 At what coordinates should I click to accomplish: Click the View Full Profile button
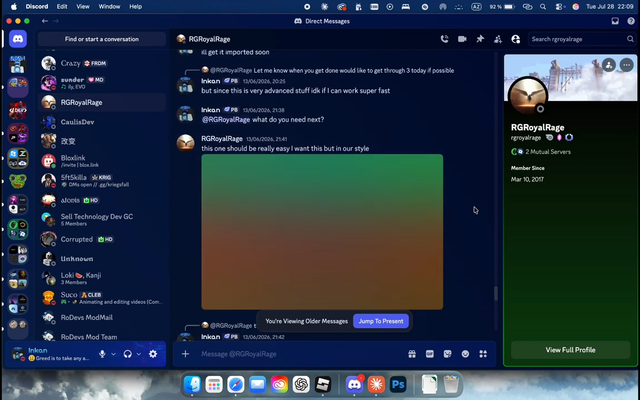(570, 350)
